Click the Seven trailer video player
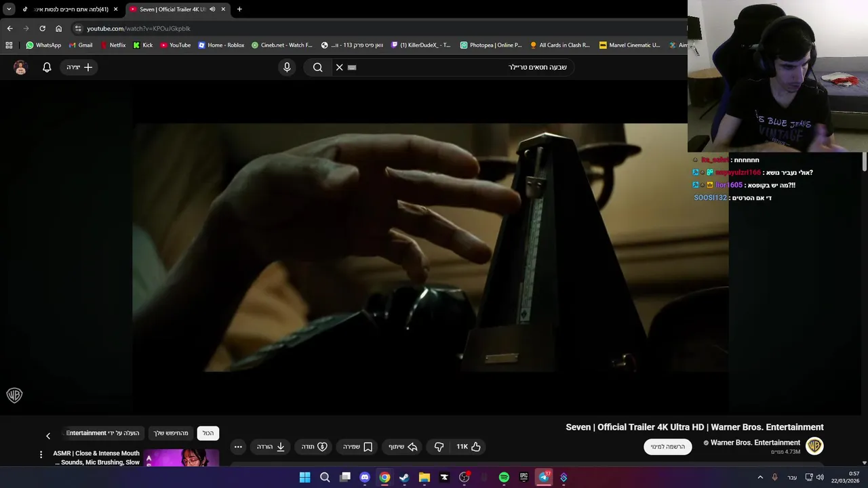The image size is (868, 488). (430, 247)
